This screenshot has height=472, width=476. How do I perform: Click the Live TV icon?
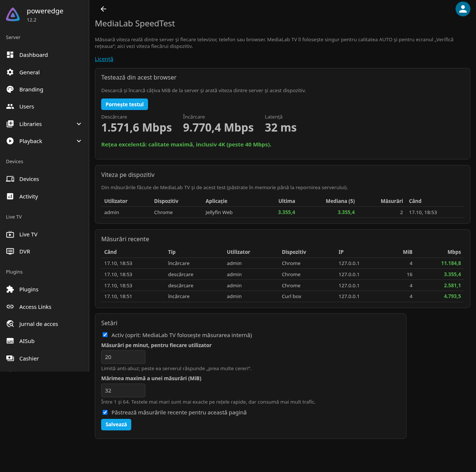[10, 235]
